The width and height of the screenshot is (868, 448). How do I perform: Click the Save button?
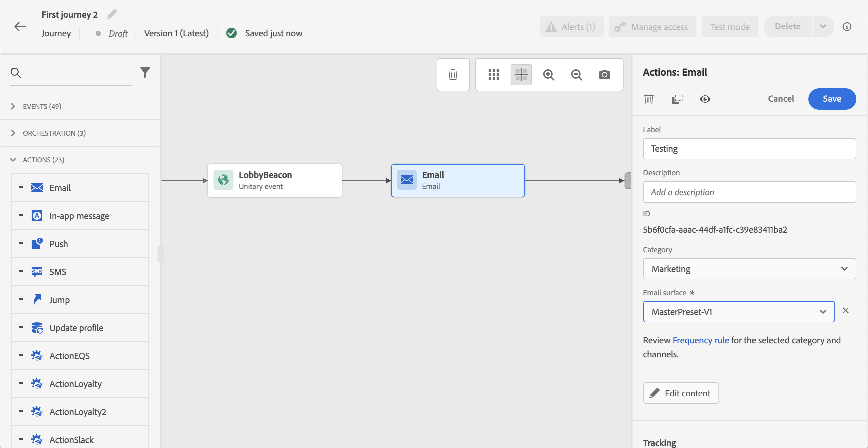click(x=832, y=99)
